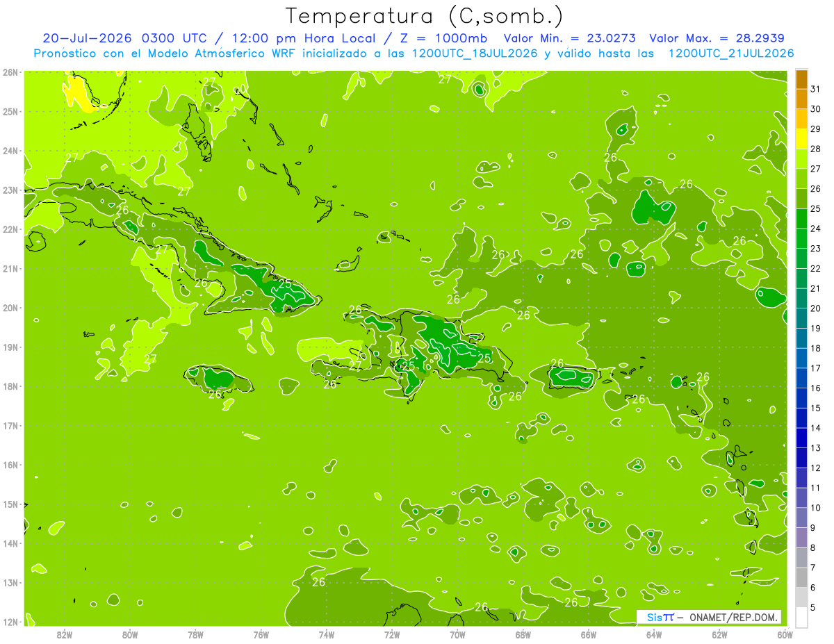
Task: Click the 66W longitude axis label
Action: [x=589, y=634]
